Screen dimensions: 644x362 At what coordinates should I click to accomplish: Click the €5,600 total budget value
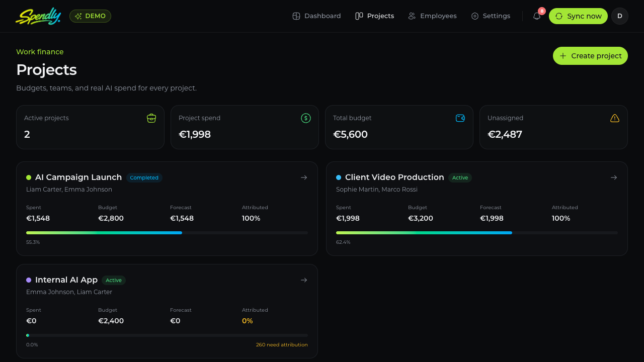coord(350,134)
